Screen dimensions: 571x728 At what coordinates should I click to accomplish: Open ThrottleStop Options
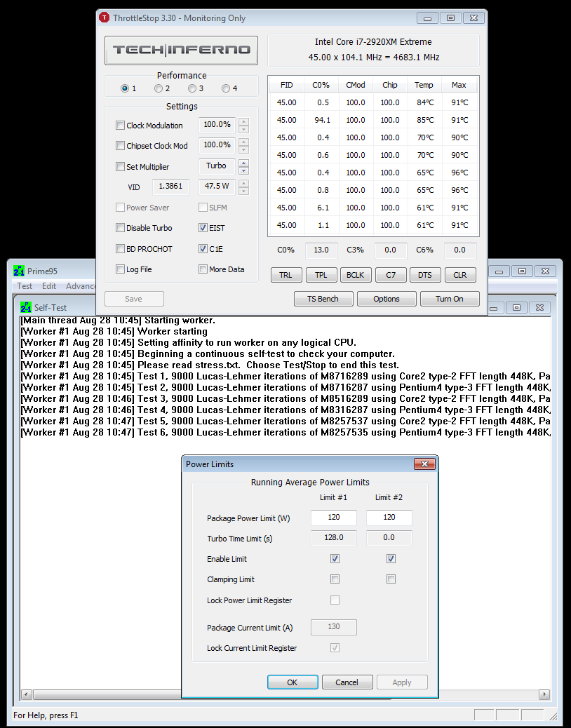coord(387,299)
